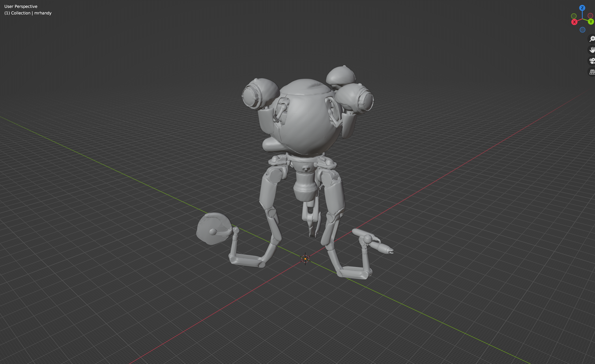Click the hollow blue negative Z handle

click(582, 30)
